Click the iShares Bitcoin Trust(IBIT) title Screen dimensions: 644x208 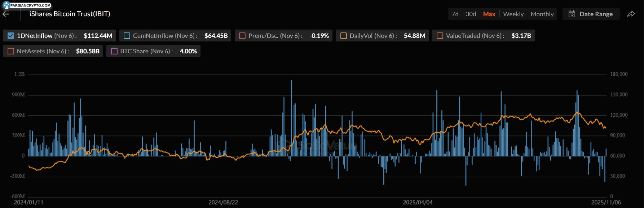[x=70, y=14]
